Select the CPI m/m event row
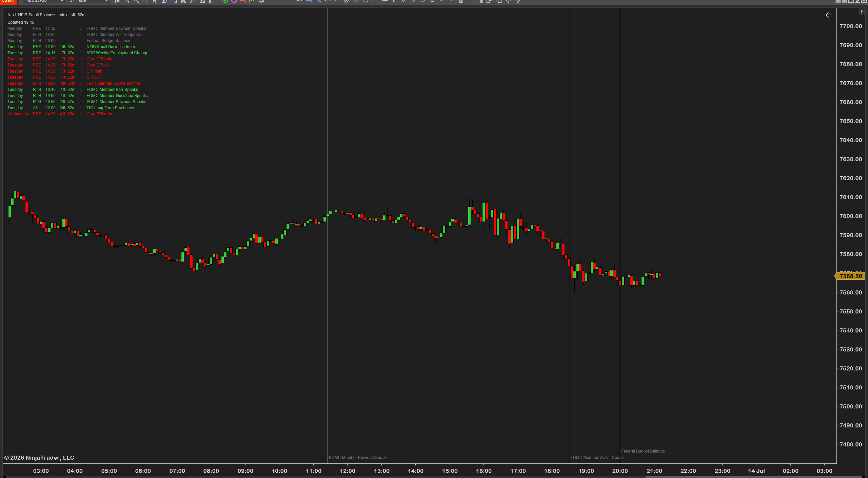The height and width of the screenshot is (478, 868). click(x=55, y=71)
